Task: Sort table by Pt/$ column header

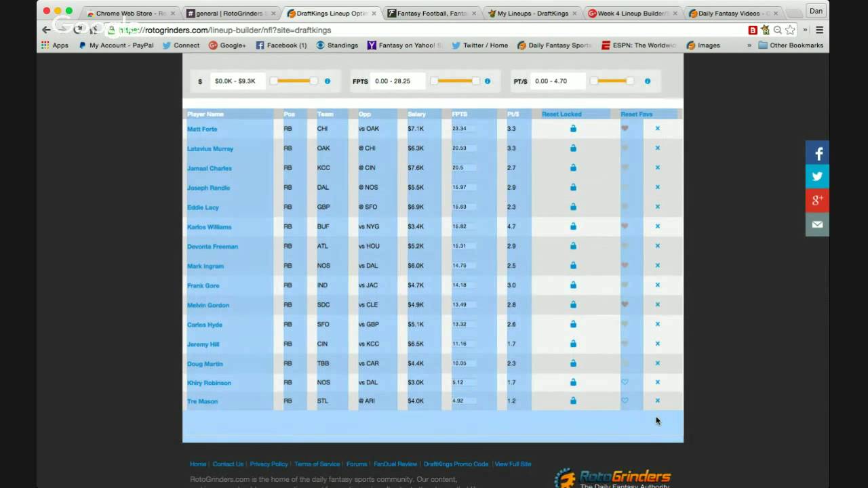Action: [x=513, y=114]
